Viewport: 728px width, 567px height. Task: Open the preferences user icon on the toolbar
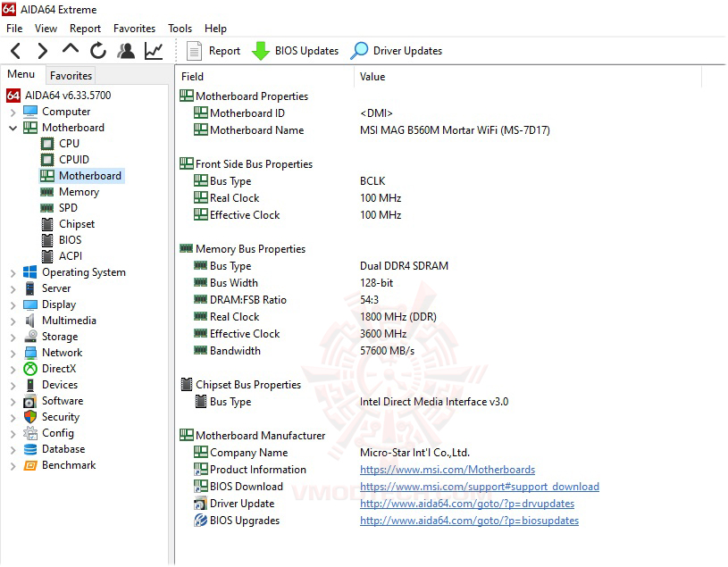tap(126, 51)
